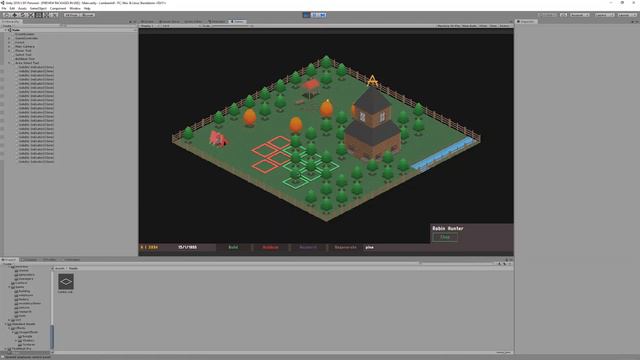The width and height of the screenshot is (640, 360).
Task: Select Placer Tool in Hierarchy
Action: [23, 51]
